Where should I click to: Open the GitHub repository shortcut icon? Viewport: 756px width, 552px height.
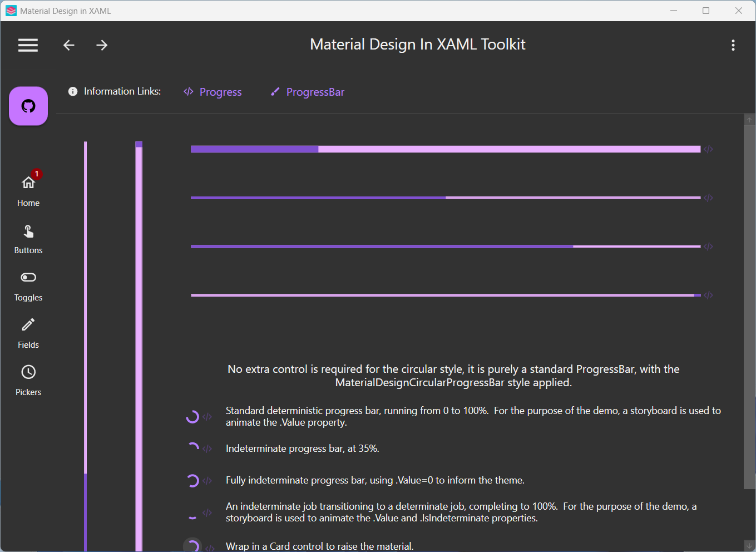click(x=28, y=106)
